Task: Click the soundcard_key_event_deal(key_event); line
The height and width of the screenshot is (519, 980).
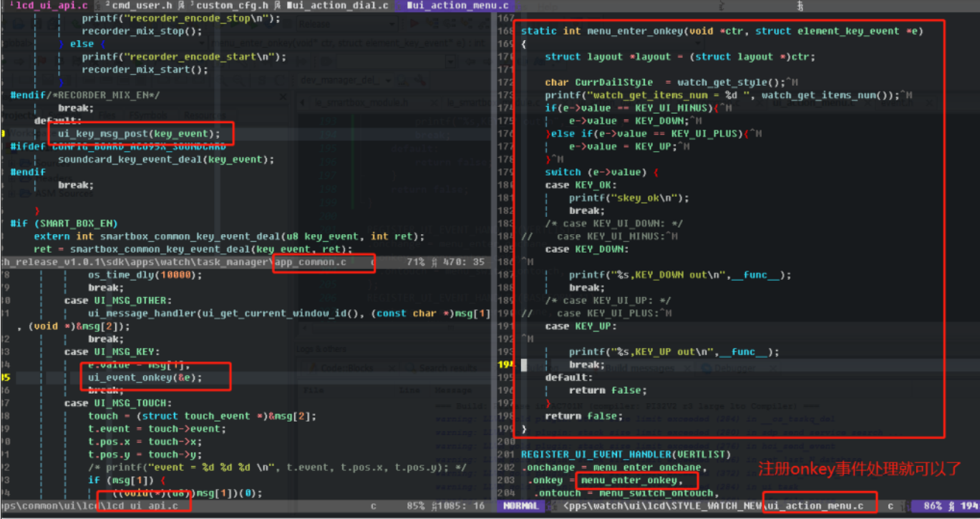Action: [x=165, y=159]
